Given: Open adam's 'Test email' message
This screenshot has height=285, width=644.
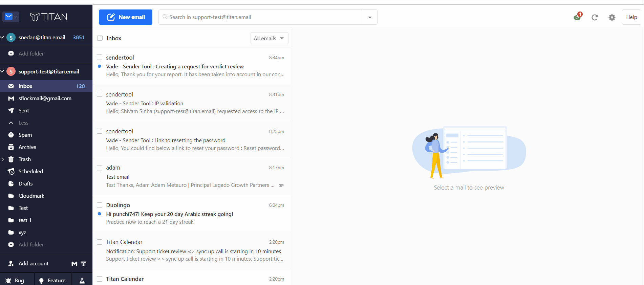Looking at the screenshot, I should pos(192,176).
